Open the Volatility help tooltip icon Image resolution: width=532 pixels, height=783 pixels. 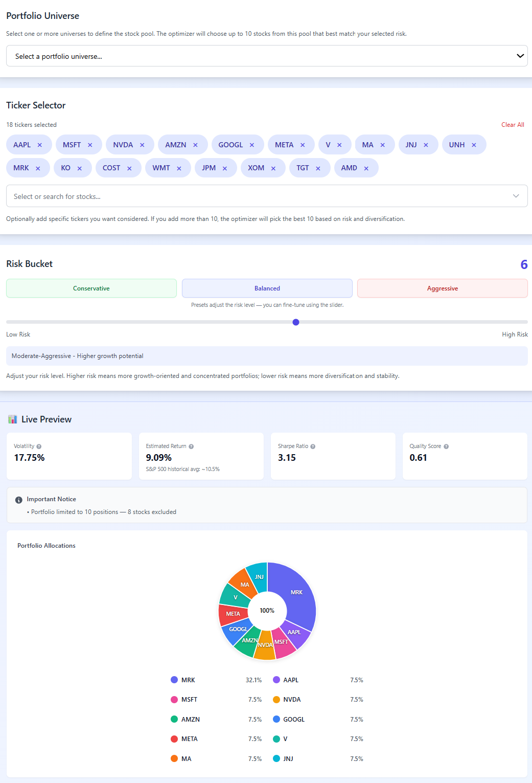click(39, 446)
